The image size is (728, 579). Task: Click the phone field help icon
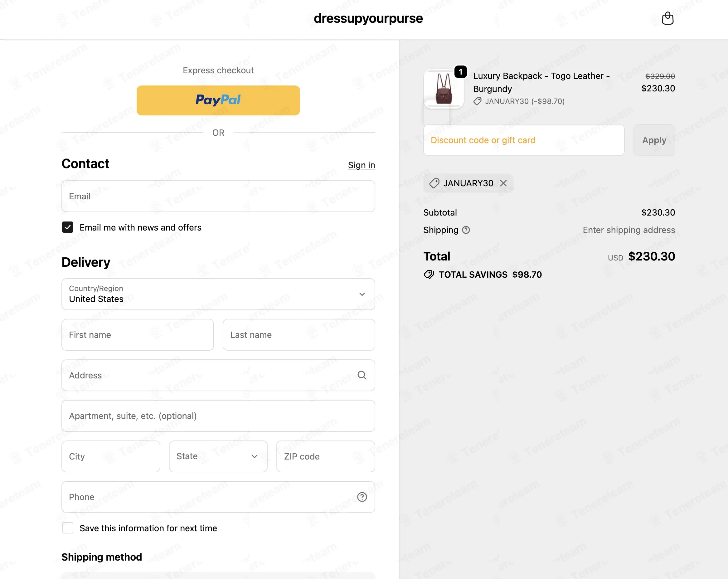click(x=362, y=497)
